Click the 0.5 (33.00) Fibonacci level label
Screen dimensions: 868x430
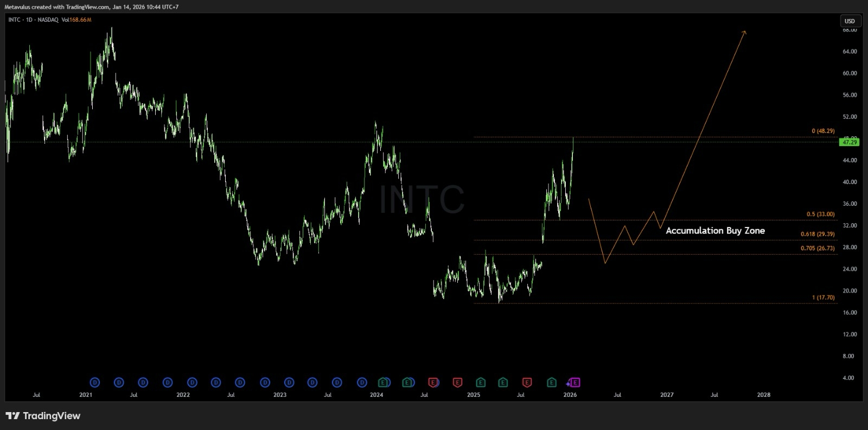pos(820,214)
